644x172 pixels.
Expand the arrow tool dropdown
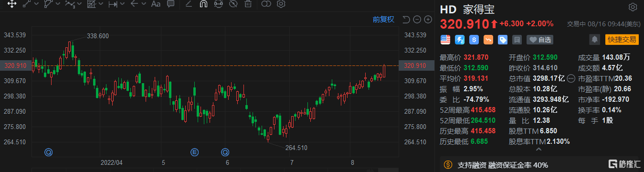point(144,4)
